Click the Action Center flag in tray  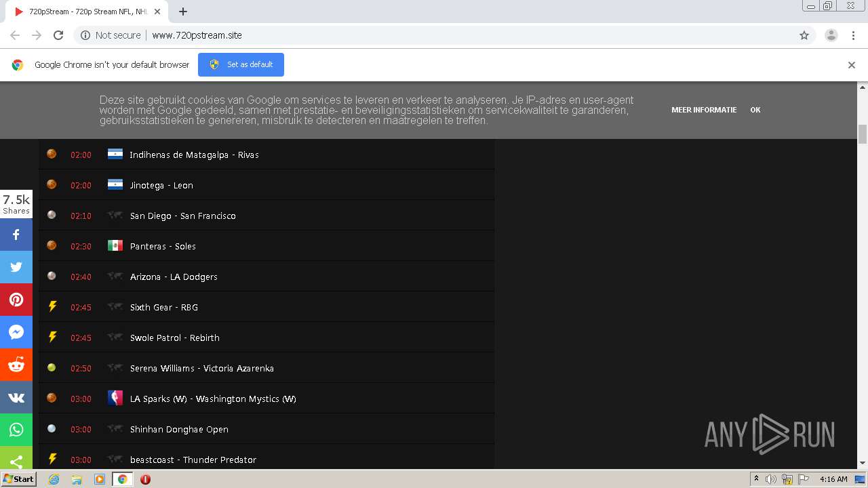point(803,479)
